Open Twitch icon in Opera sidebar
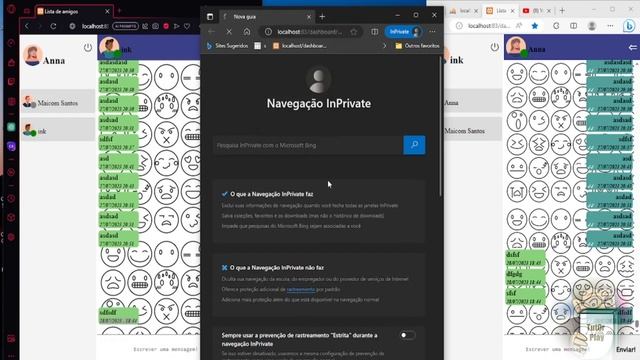640x360 pixels. [11, 82]
